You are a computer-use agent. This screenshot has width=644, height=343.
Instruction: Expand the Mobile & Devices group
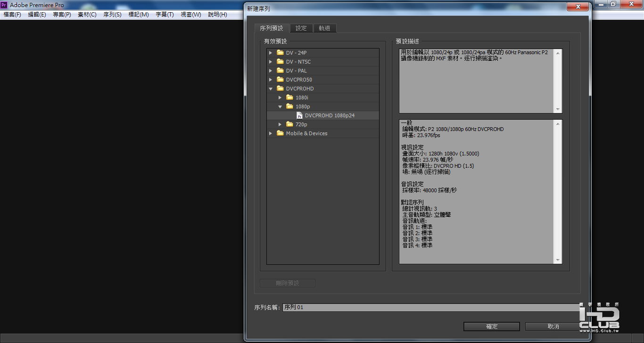(271, 133)
